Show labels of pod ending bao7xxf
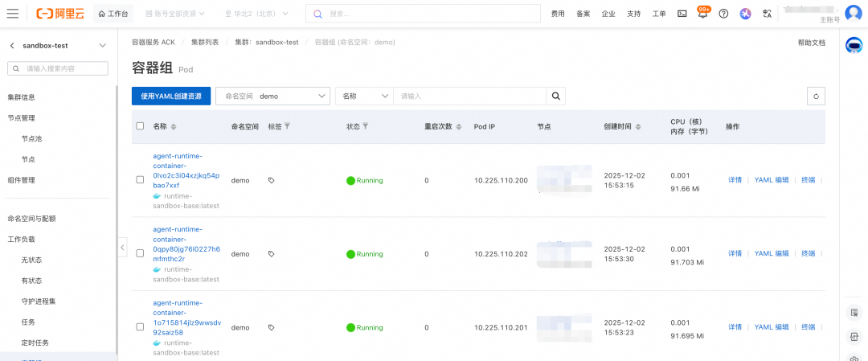Screen dimensions: 868x361 tap(272, 180)
